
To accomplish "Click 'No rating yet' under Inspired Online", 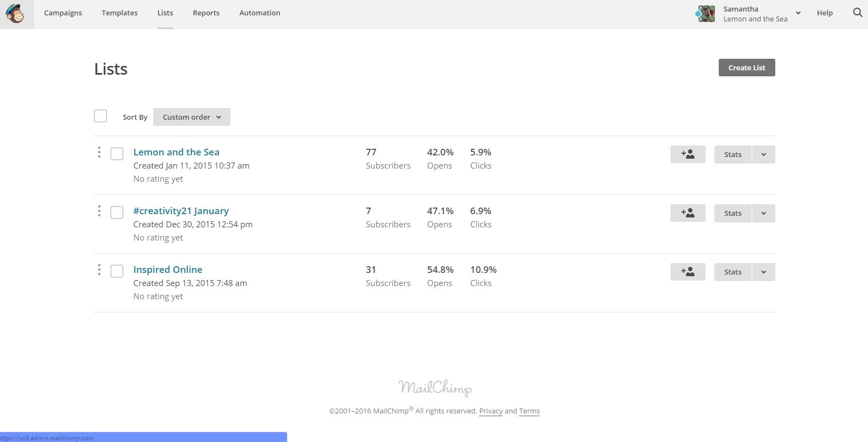I will 158,296.
